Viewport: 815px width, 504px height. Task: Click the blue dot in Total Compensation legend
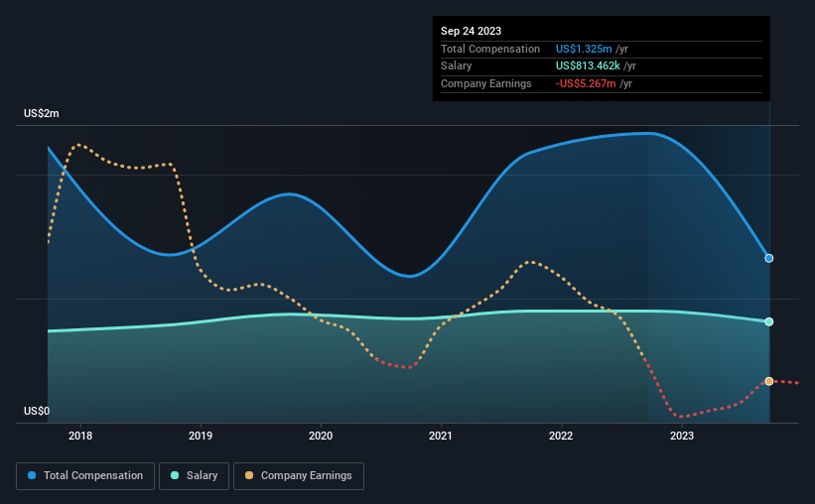pos(32,475)
